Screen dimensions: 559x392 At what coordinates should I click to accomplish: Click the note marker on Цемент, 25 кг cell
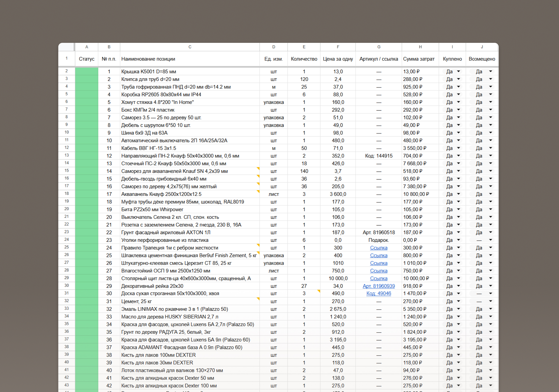pyautogui.click(x=258, y=299)
